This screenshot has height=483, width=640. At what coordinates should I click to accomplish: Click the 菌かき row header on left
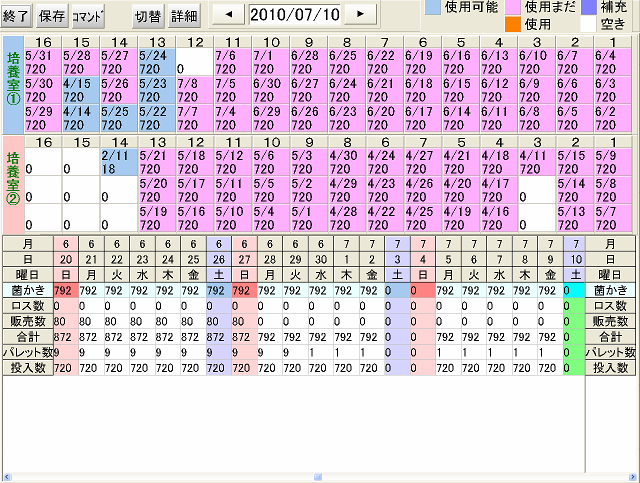point(28,290)
